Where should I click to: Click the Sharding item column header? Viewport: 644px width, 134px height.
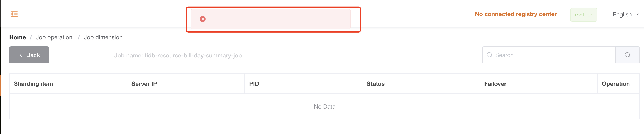pyautogui.click(x=33, y=83)
